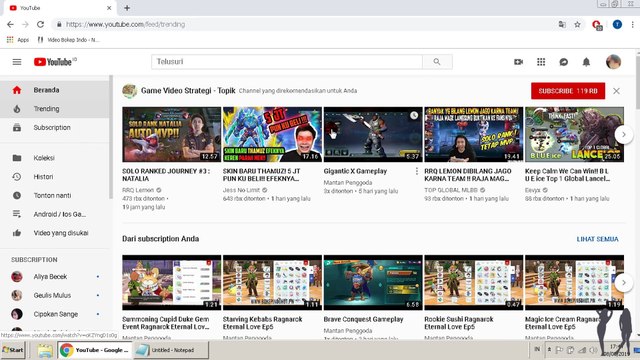640x360 pixels.
Task: Go to Beranda in sidebar
Action: tap(54, 90)
